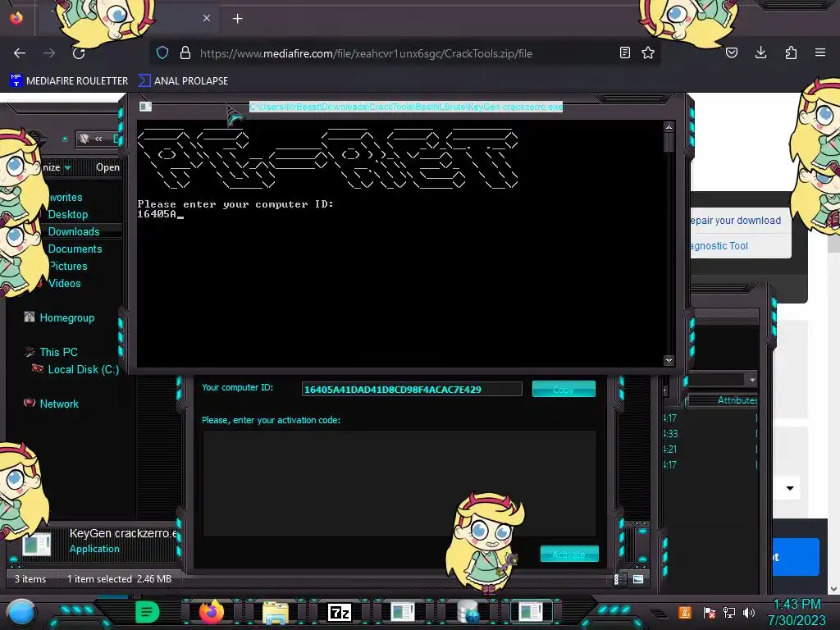Image resolution: width=840 pixels, height=630 pixels.
Task: Click the Firefox forward arrow
Action: (49, 53)
